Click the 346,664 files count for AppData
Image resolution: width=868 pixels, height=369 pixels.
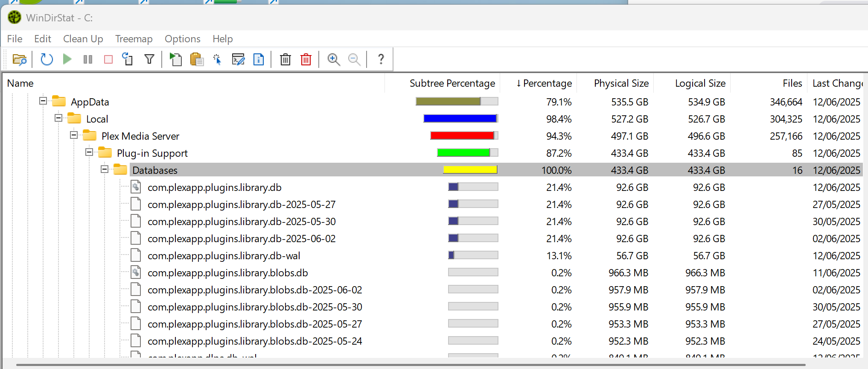786,102
